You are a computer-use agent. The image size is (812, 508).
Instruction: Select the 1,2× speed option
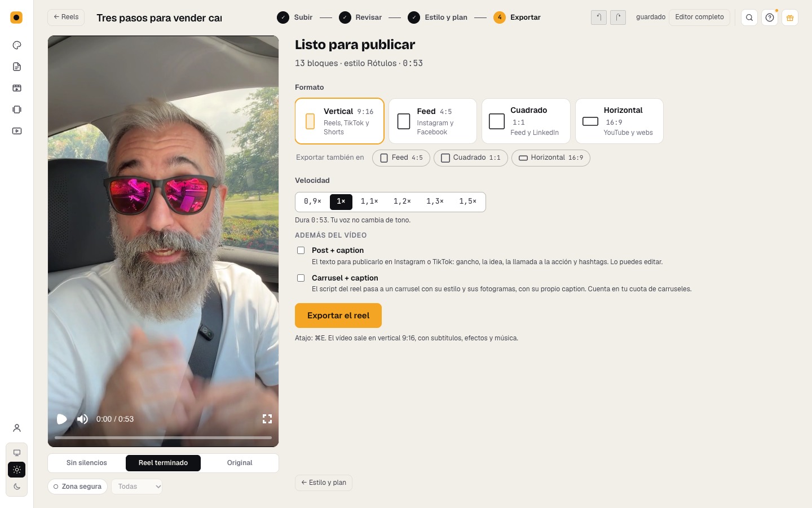[402, 202]
